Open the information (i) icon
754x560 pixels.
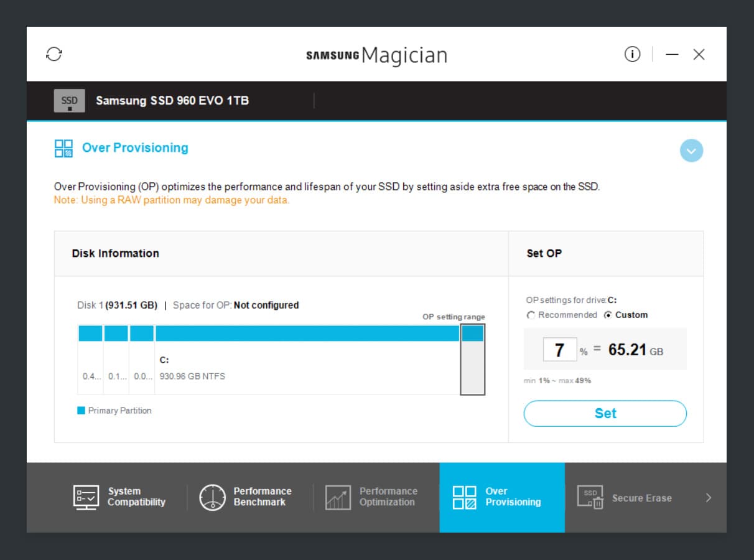point(632,55)
